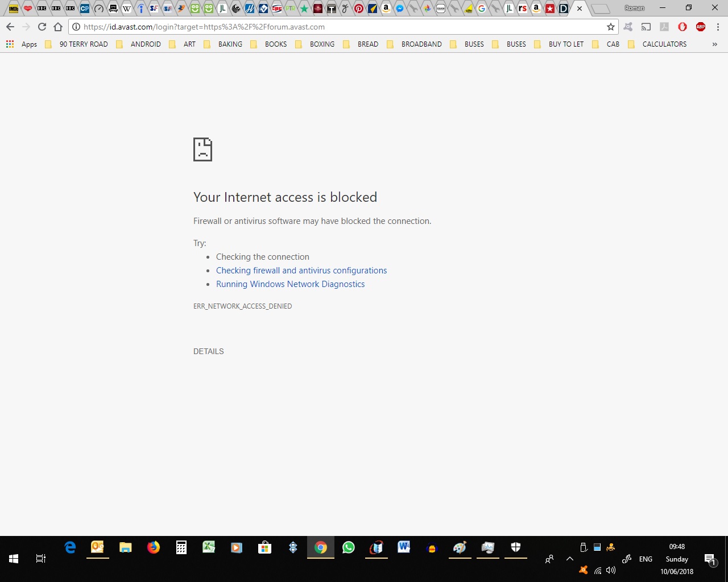The width and height of the screenshot is (728, 582).
Task: Open the BROADBAND bookmark folder
Action: click(x=414, y=44)
